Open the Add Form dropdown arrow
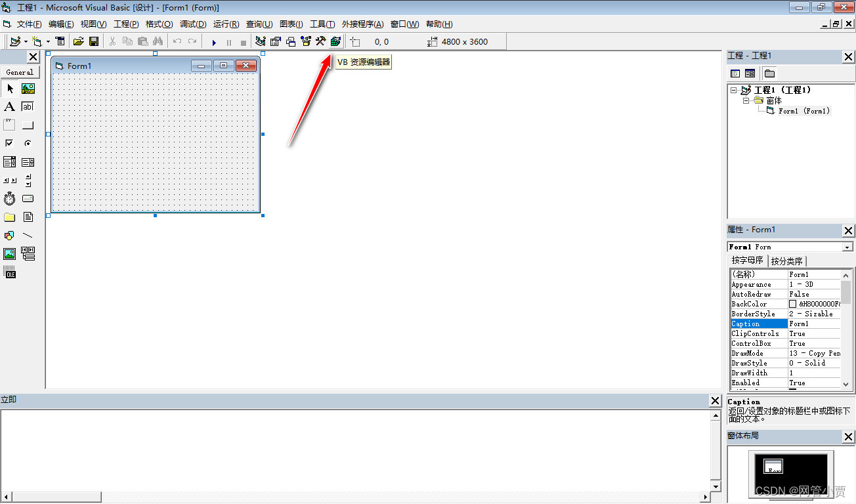 coord(49,41)
